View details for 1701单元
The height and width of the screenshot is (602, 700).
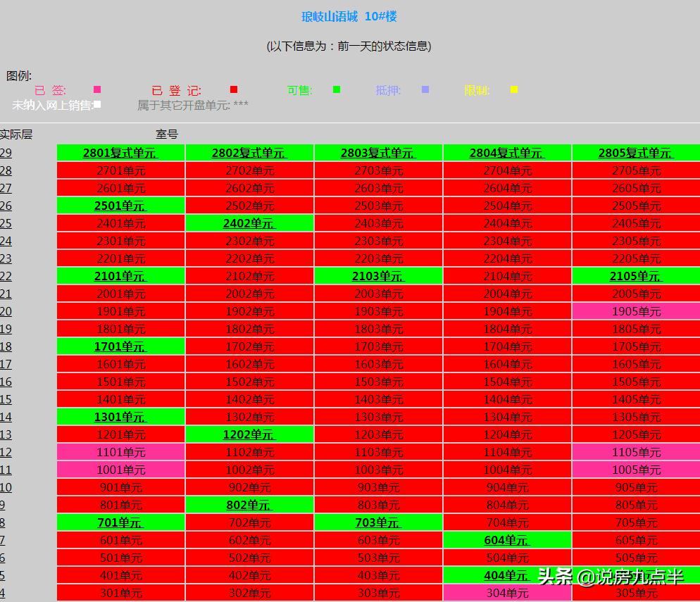[x=120, y=346]
